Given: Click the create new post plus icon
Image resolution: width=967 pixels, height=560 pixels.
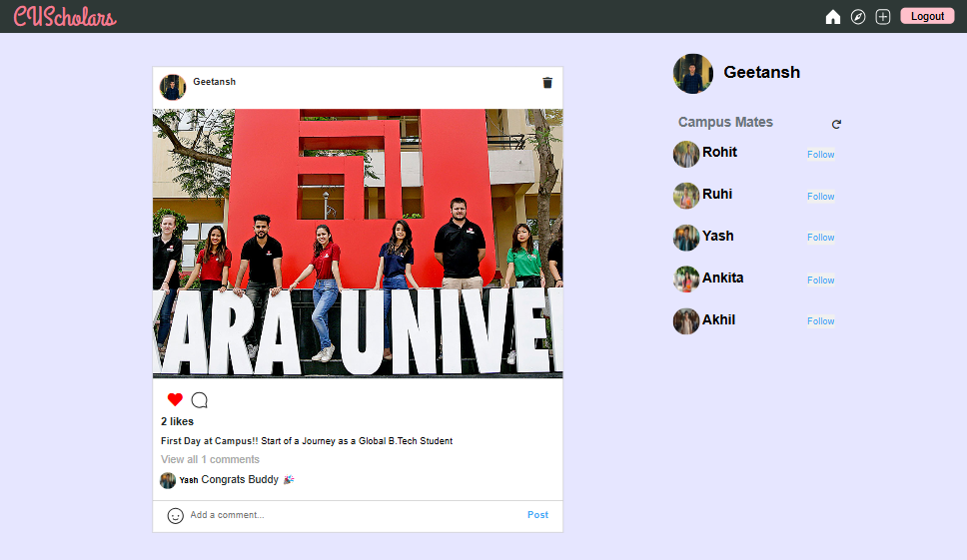Looking at the screenshot, I should (x=883, y=17).
